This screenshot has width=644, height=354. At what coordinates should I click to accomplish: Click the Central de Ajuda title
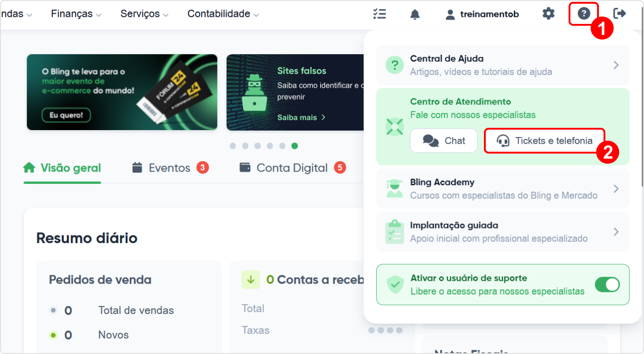(447, 59)
